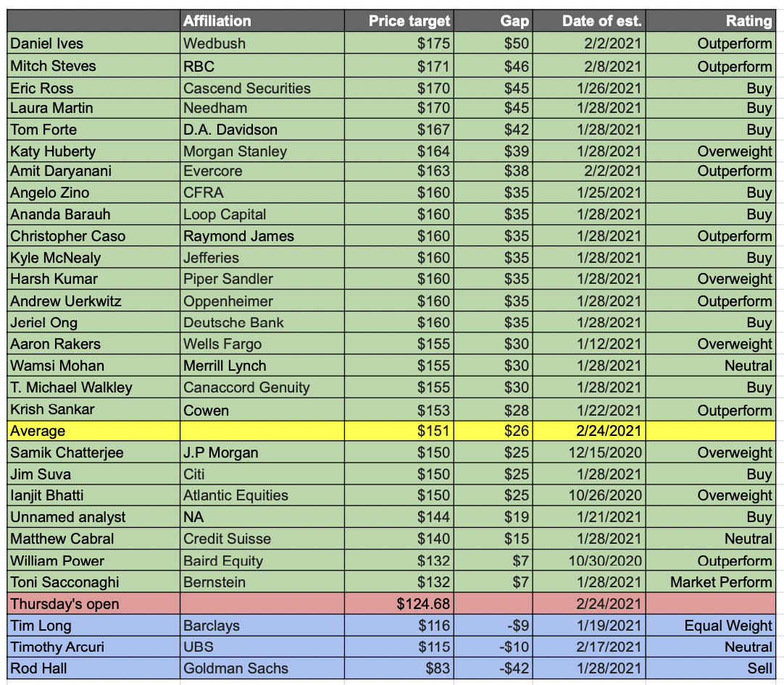The height and width of the screenshot is (685, 784).
Task: Click the Daniel Ives name cell
Action: click(93, 43)
